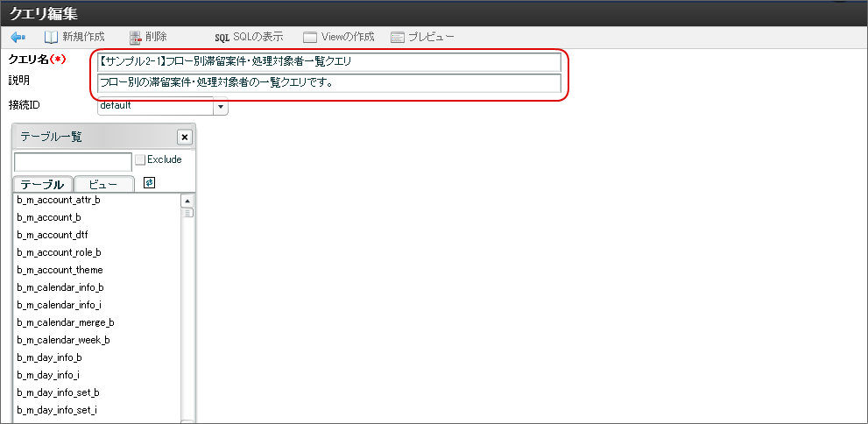Screen dimensions: 868x424
Task: Click the 新規作成 book icon
Action: 51,37
